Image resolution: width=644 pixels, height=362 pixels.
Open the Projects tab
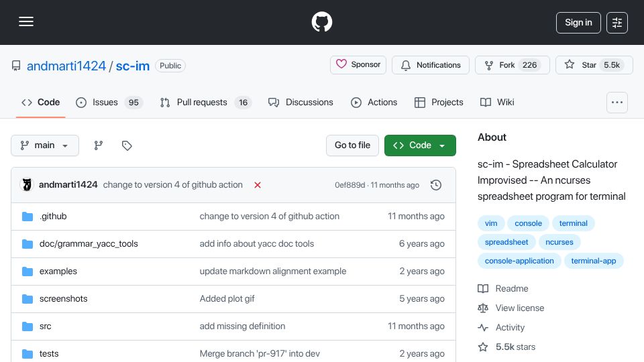[439, 102]
